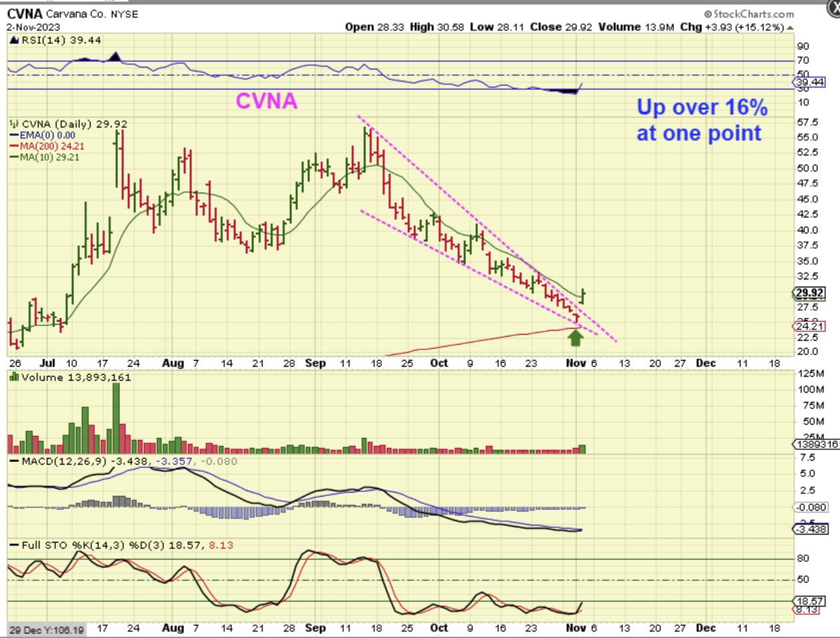Click the 'Up over 16% at one point' note
This screenshot has height=638, width=840.
[x=701, y=120]
